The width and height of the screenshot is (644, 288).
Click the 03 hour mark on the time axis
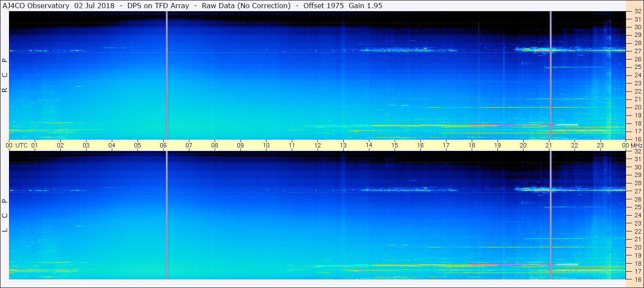[86, 145]
